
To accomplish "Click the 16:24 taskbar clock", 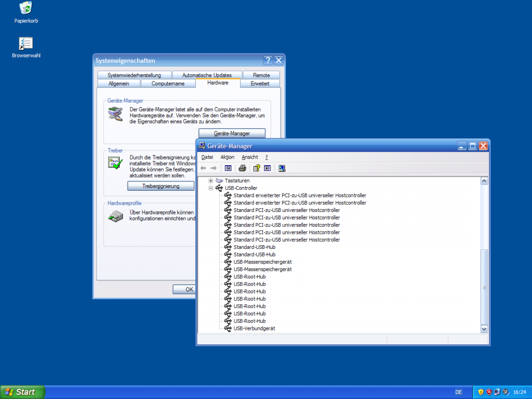I will (520, 392).
